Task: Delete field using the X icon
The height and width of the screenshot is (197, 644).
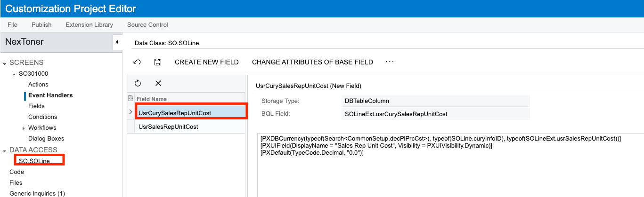Action: (x=158, y=83)
